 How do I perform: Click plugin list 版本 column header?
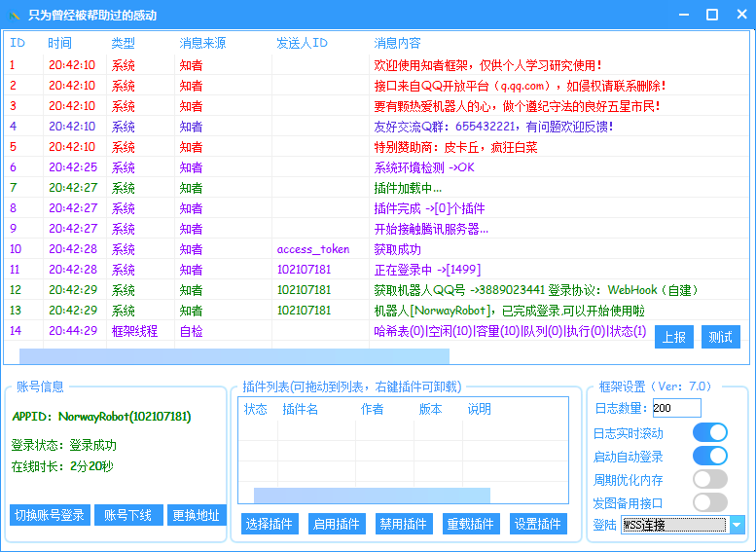[x=431, y=409]
